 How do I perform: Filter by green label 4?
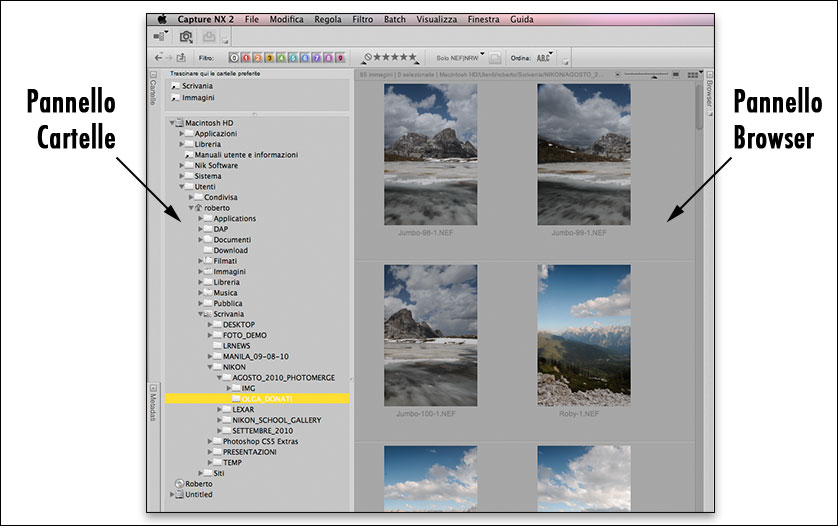pos(281,58)
